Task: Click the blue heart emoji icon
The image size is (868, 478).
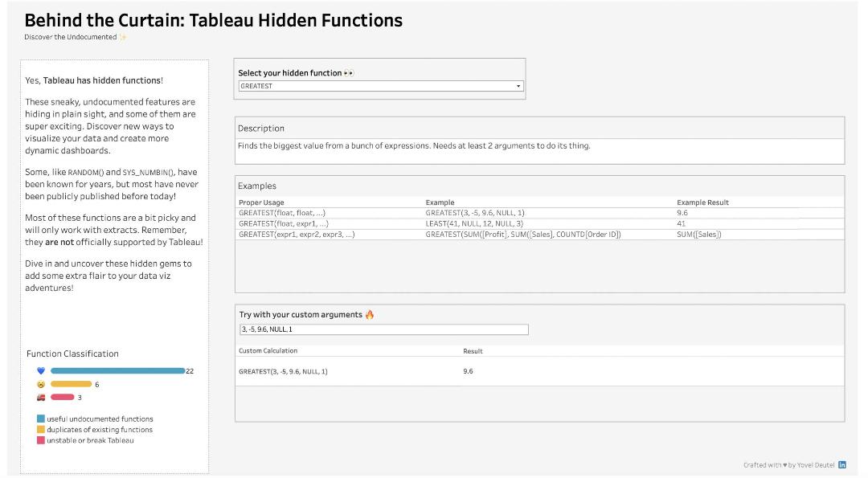Action: (41, 371)
